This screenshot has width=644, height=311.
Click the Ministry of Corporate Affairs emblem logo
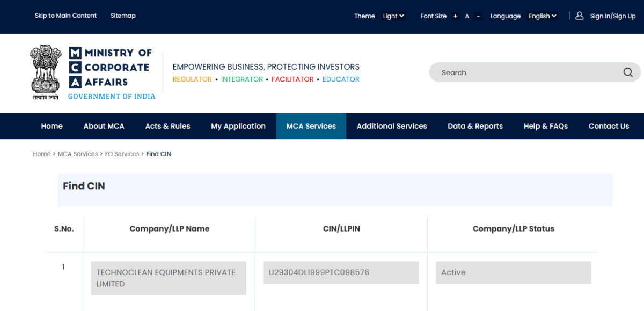click(46, 73)
